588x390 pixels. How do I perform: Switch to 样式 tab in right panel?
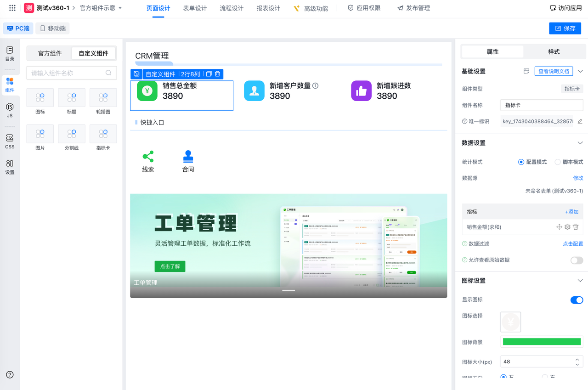554,52
